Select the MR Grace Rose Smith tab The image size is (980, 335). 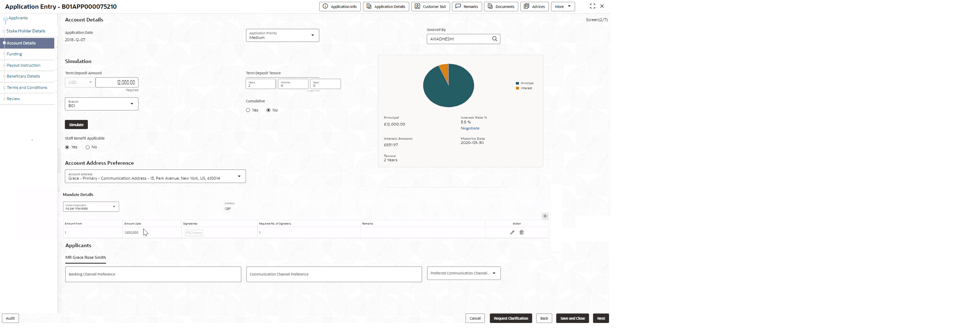[x=86, y=258]
